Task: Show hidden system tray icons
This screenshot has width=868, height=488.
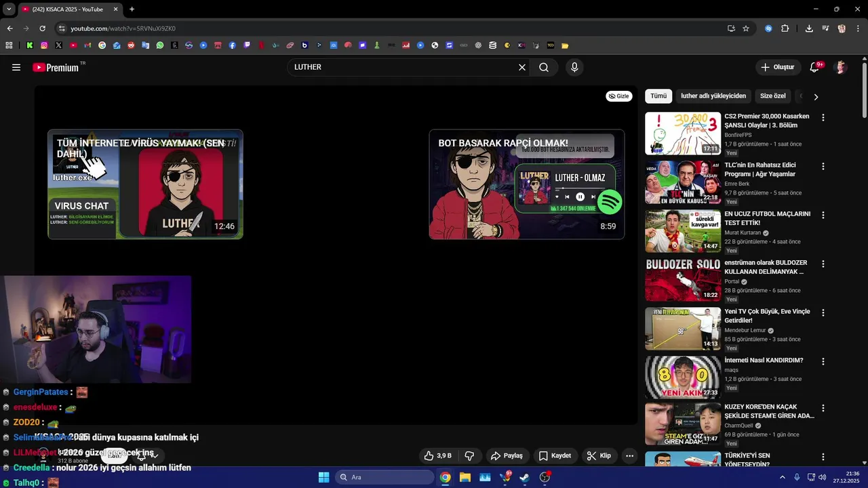Action: [x=782, y=477]
